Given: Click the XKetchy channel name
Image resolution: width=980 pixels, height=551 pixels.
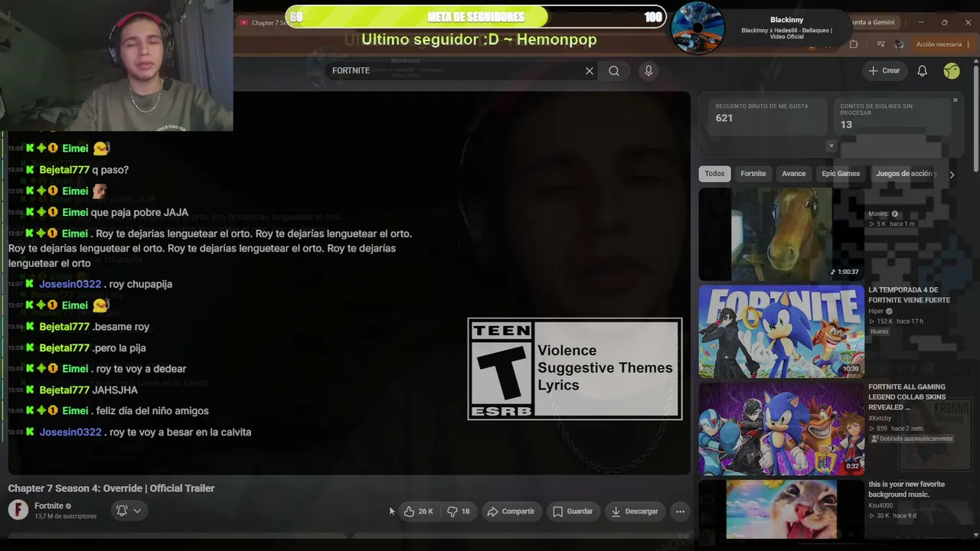Looking at the screenshot, I should tap(881, 419).
